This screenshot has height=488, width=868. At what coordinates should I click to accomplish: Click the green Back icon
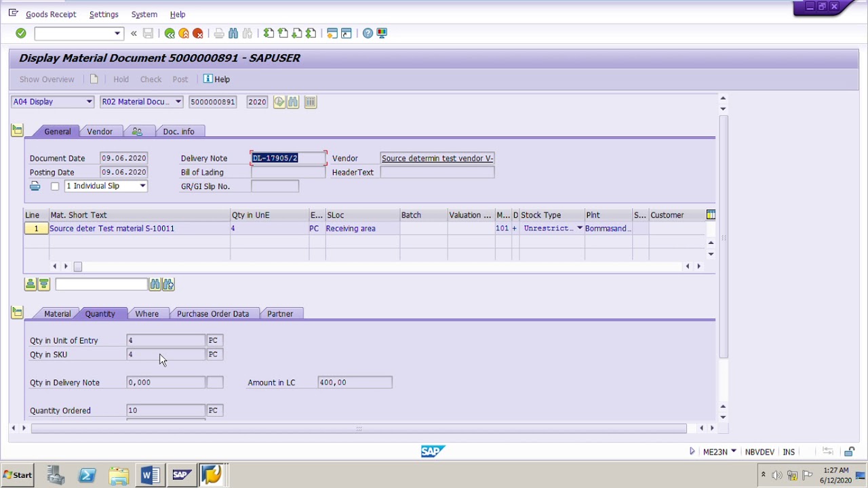coord(170,33)
